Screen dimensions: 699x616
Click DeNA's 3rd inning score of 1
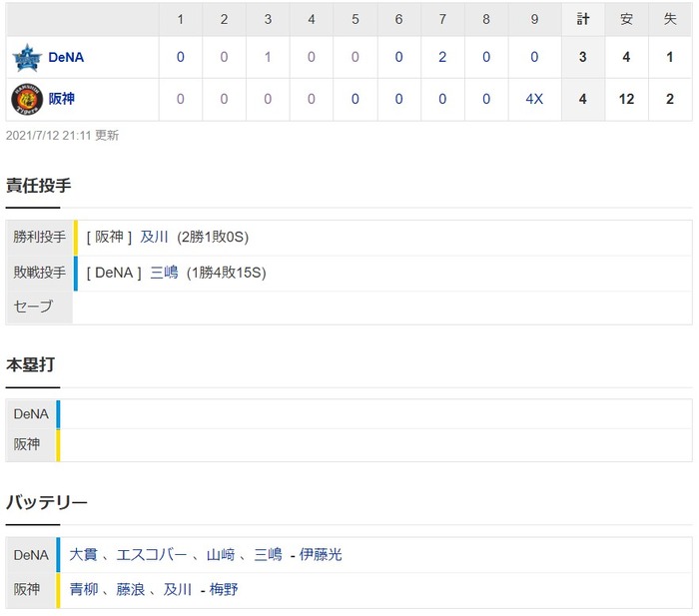pos(268,57)
